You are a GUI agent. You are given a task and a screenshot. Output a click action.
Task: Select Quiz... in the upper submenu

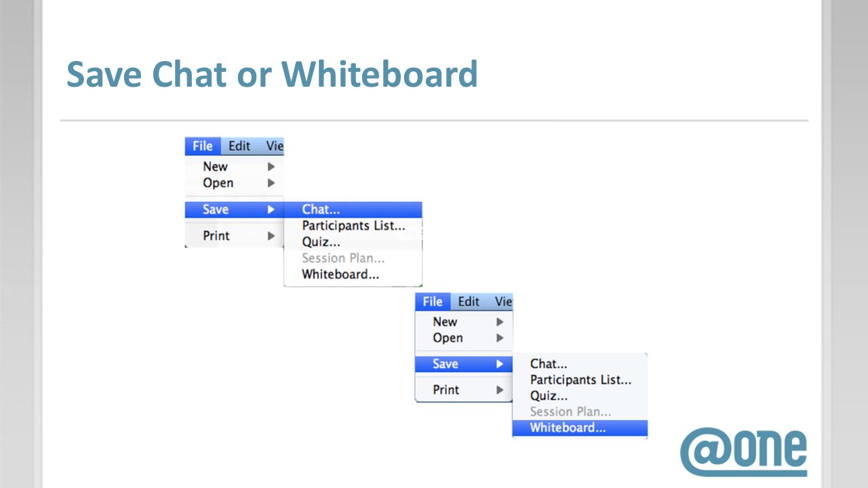321,242
